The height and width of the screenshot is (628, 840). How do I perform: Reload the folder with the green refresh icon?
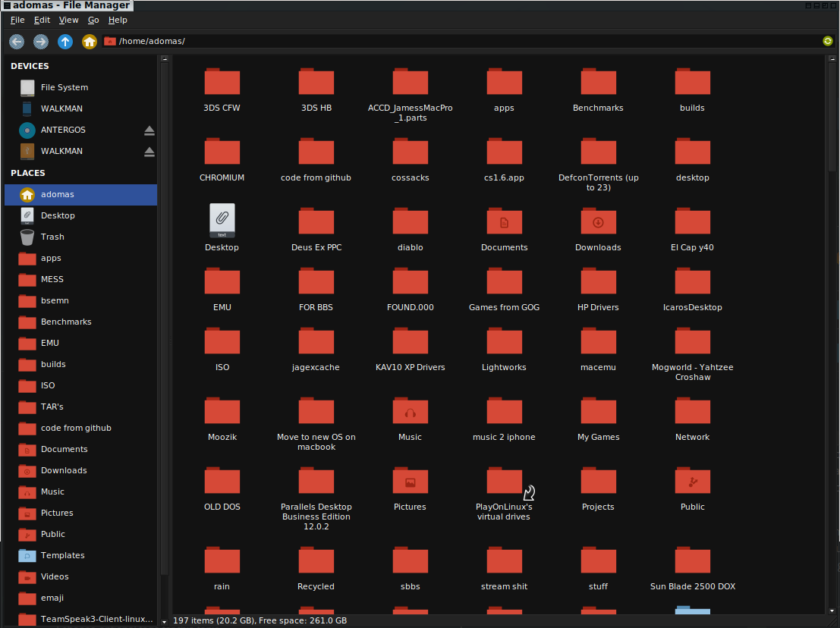(828, 41)
